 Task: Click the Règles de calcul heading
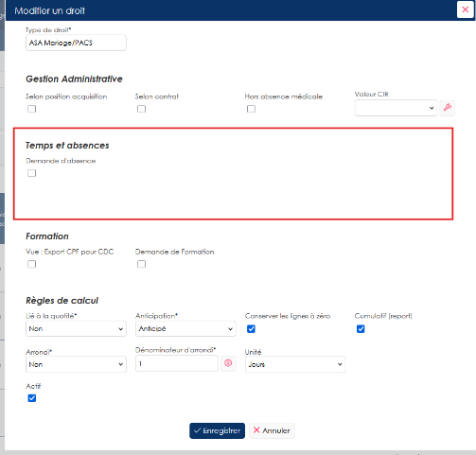[62, 301]
